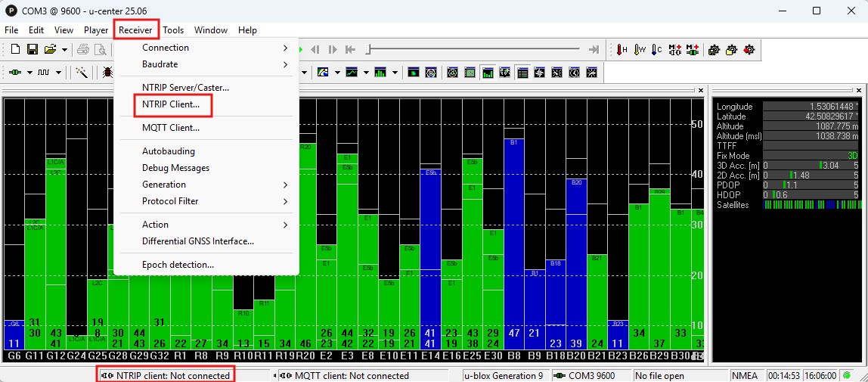Click the debug bug icon
The height and width of the screenshot is (382, 868).
coord(107,73)
